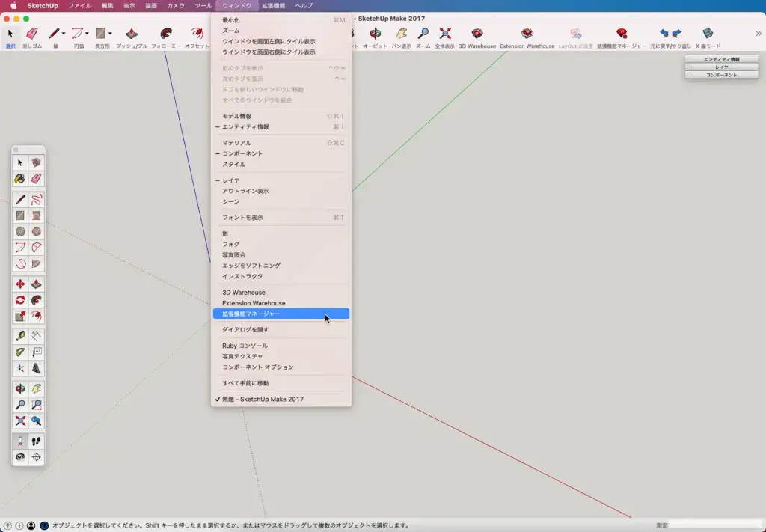Toggle エンティティ情報 entry in Window menu
This screenshot has height=532, width=766.
[x=281, y=127]
